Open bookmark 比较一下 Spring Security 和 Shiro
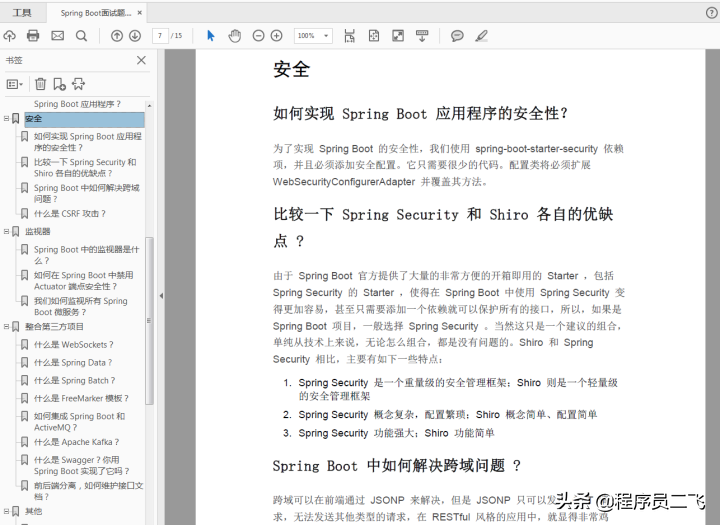 85,168
